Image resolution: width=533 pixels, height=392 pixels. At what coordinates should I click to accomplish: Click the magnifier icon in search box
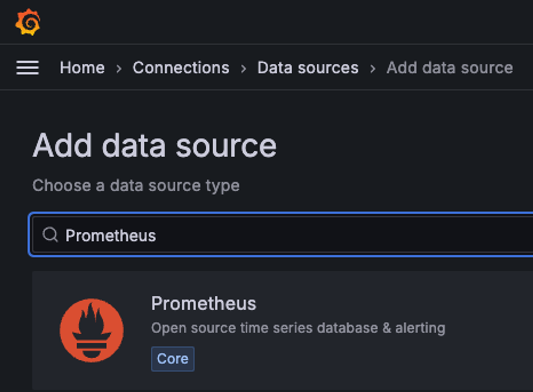50,235
